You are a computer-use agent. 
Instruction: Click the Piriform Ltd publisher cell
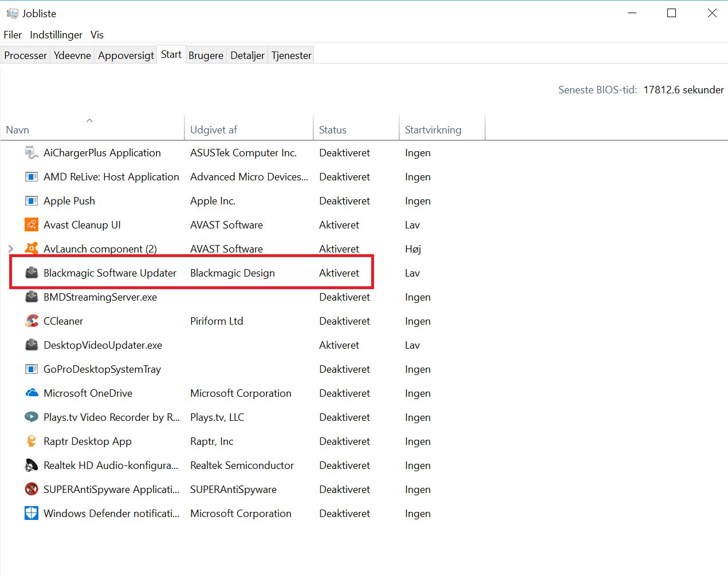point(217,321)
